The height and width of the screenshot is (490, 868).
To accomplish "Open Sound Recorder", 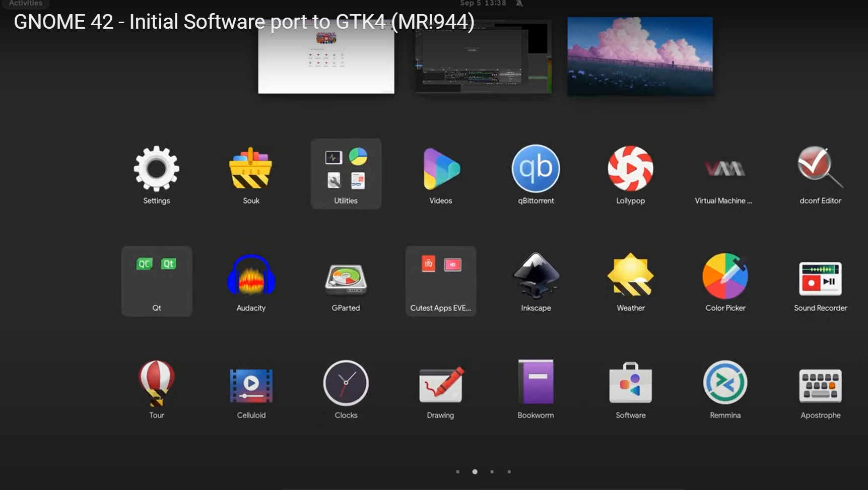I will [820, 281].
